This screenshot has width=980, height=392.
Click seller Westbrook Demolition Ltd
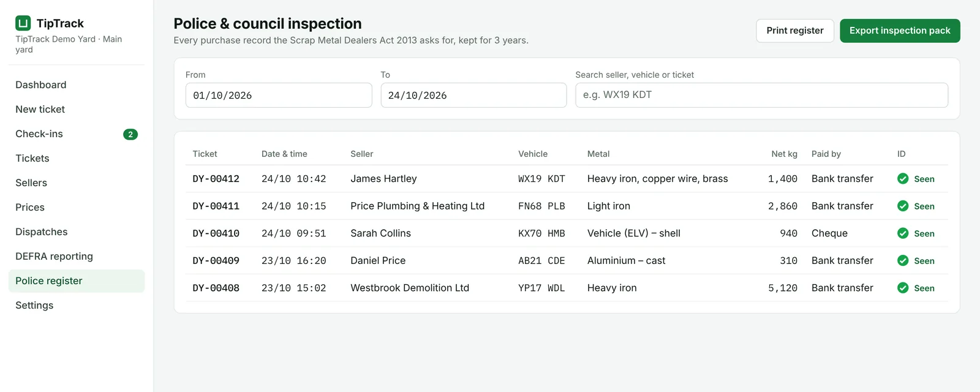pyautogui.click(x=410, y=288)
